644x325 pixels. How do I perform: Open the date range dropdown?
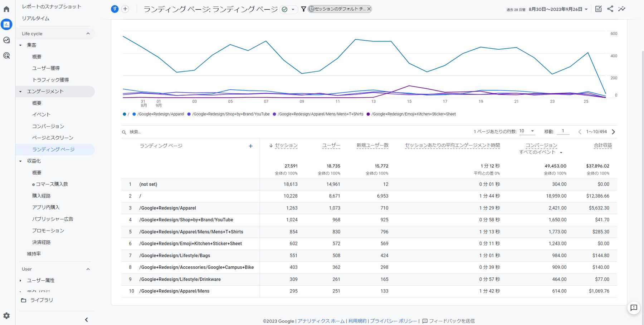click(x=558, y=9)
